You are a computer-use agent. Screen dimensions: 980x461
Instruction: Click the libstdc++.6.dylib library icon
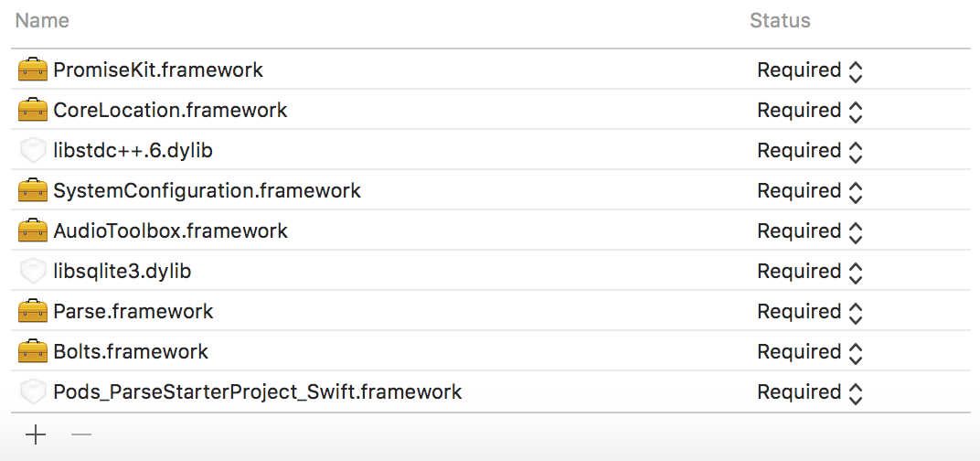(x=33, y=151)
